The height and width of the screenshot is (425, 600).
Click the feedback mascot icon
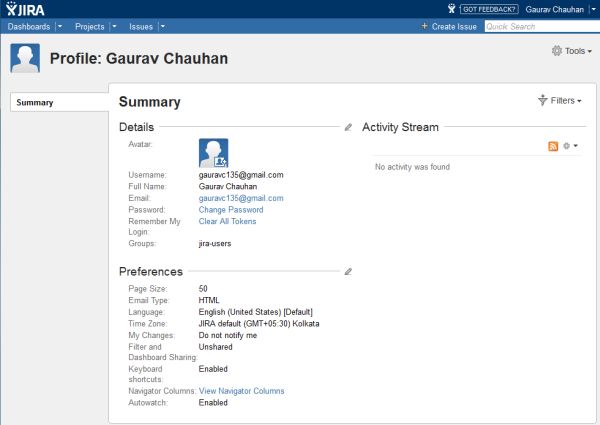tap(452, 9)
